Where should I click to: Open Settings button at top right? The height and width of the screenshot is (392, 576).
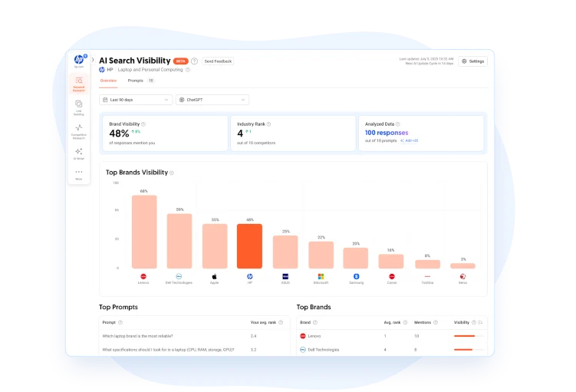point(472,61)
